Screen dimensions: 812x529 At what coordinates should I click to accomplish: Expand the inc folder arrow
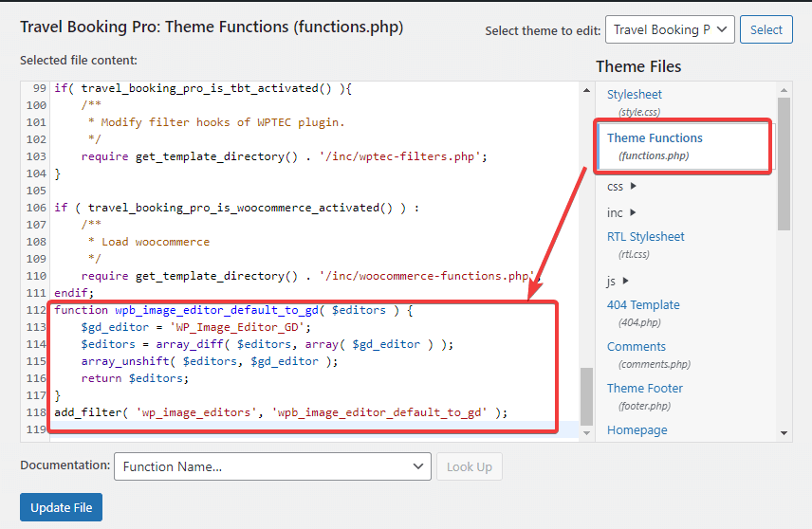point(633,212)
